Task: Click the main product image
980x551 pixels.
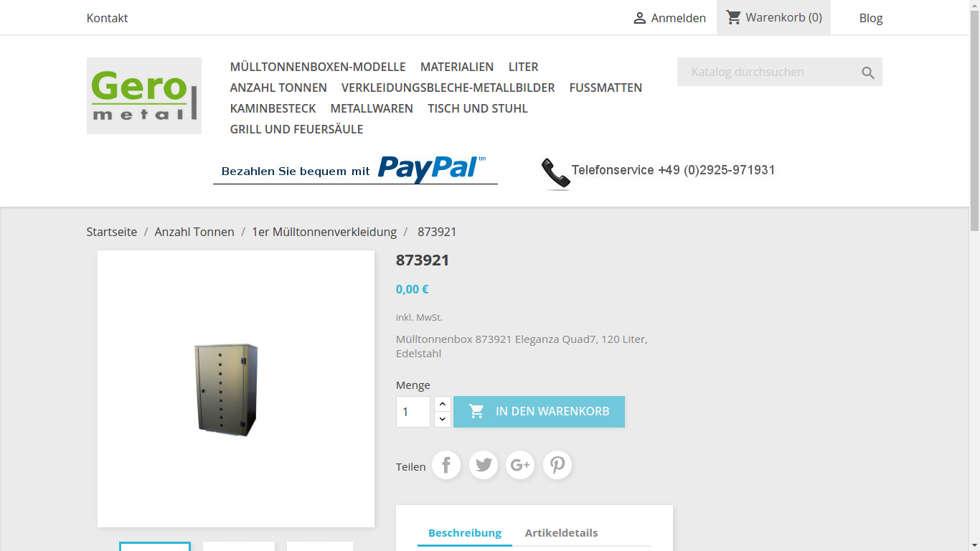Action: pos(236,389)
